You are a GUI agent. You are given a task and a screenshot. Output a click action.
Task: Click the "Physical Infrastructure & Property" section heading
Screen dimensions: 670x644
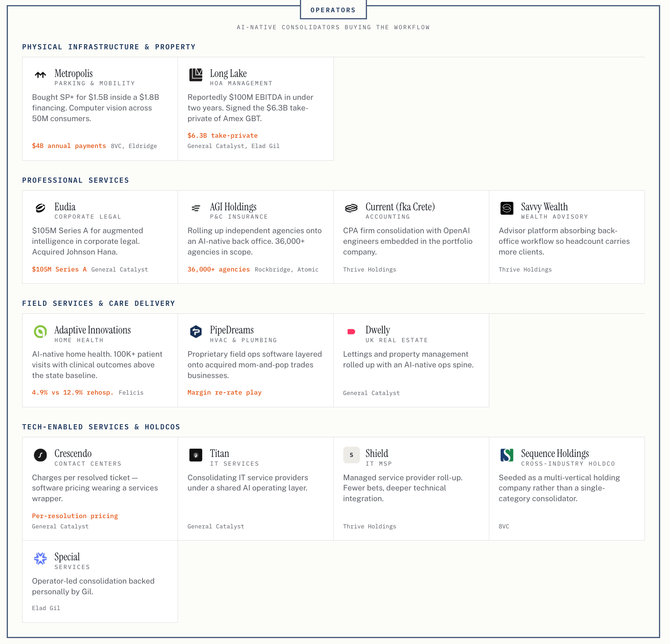[109, 47]
